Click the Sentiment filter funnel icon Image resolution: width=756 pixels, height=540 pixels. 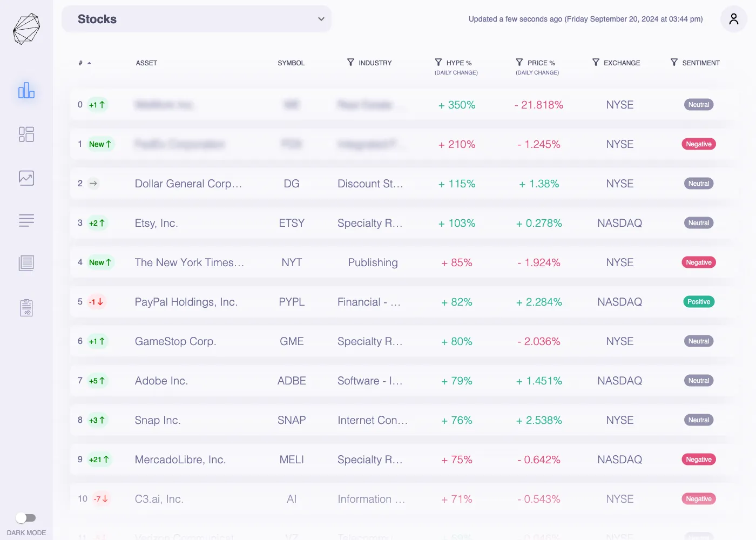674,63
